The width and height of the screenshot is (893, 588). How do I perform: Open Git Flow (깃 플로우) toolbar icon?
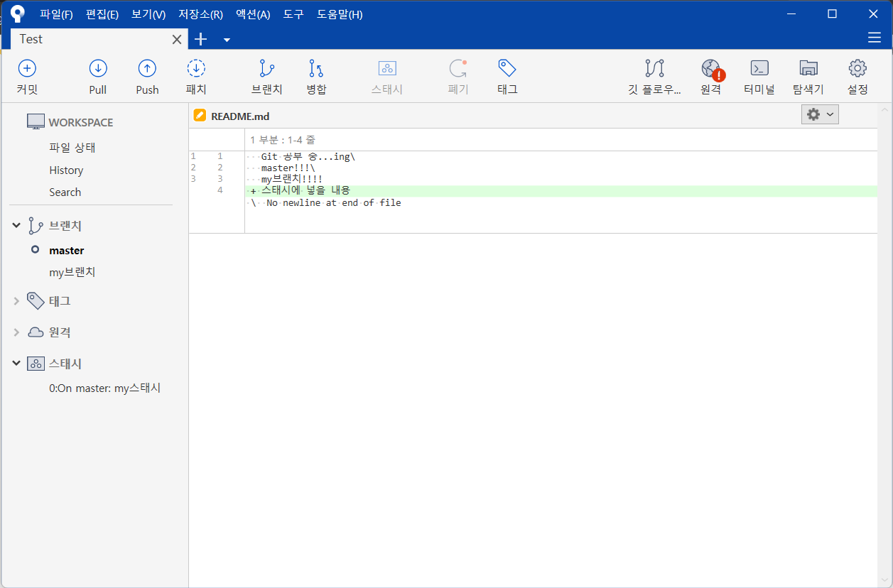(x=654, y=68)
